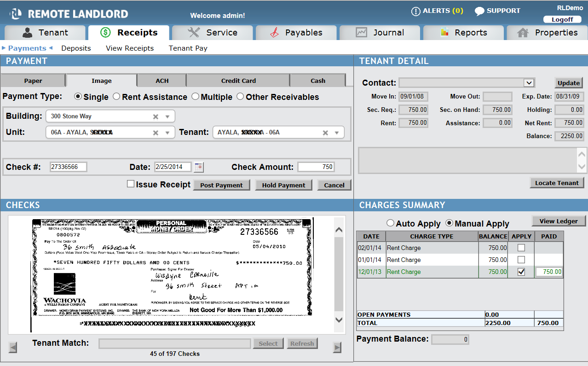The height and width of the screenshot is (366, 588).
Task: Open Alerts using the exclamation icon
Action: click(416, 10)
